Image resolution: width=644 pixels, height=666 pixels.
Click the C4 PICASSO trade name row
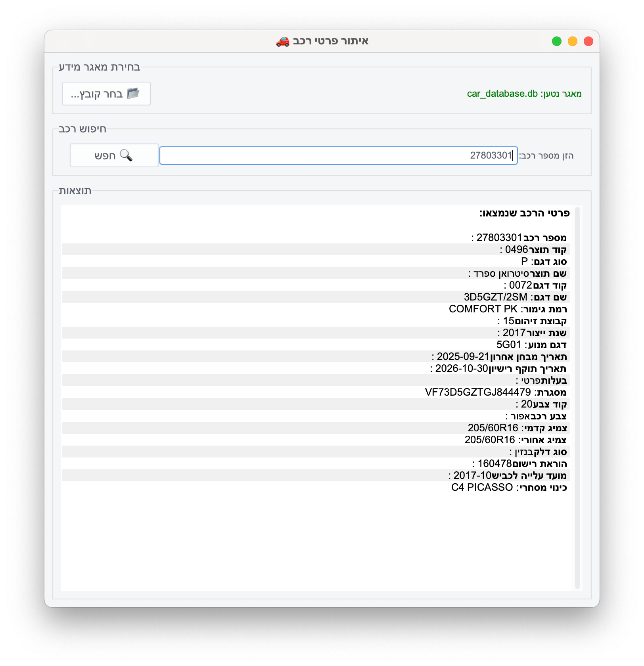click(509, 487)
